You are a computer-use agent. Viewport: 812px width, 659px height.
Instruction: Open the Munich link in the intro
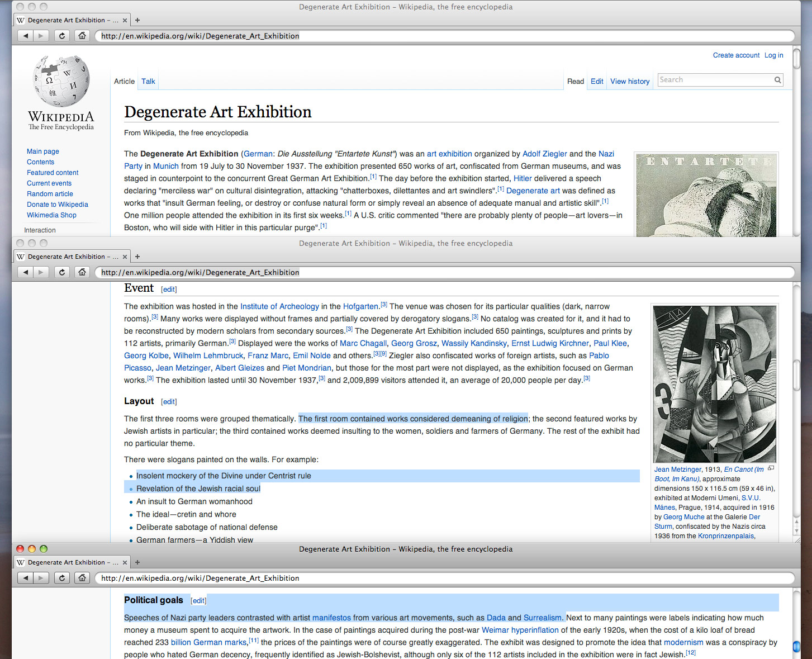[x=166, y=166]
